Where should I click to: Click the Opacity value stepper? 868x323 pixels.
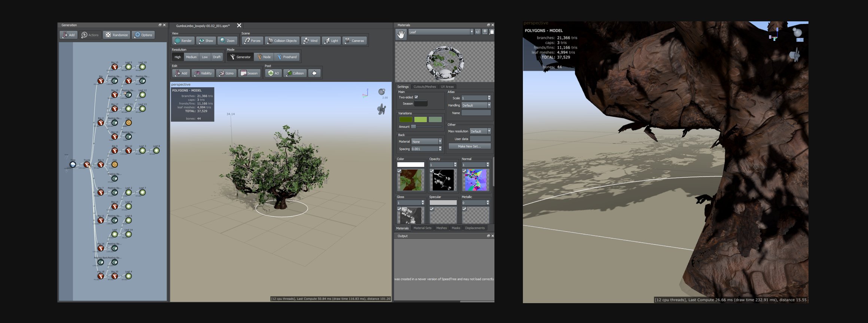(455, 164)
